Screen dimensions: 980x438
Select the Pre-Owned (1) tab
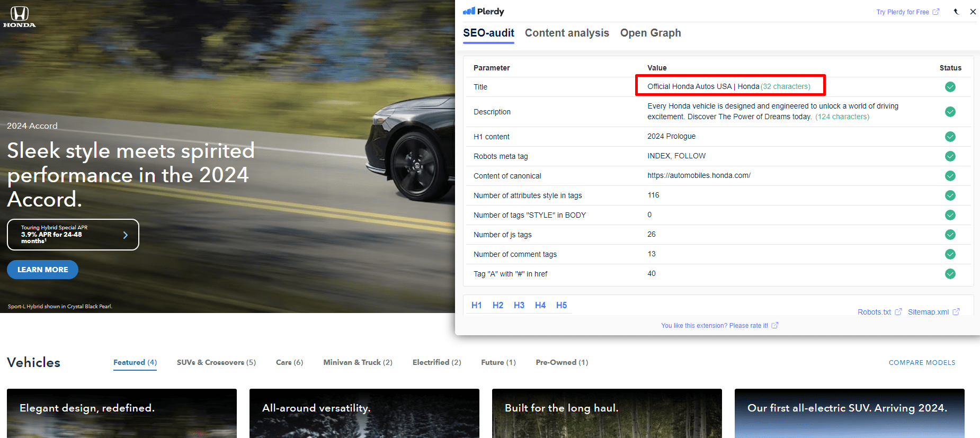562,362
